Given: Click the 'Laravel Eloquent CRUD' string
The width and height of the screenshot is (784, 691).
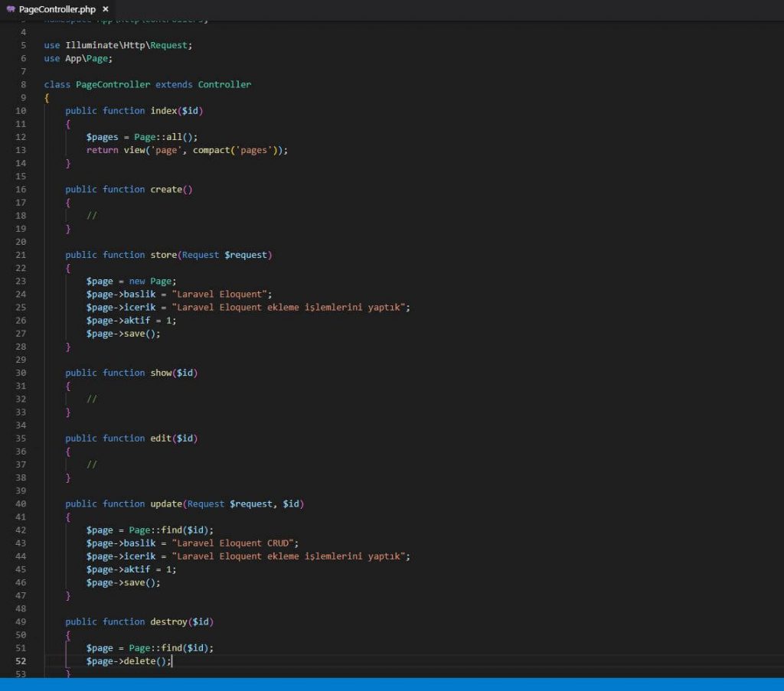Looking at the screenshot, I should [x=235, y=543].
